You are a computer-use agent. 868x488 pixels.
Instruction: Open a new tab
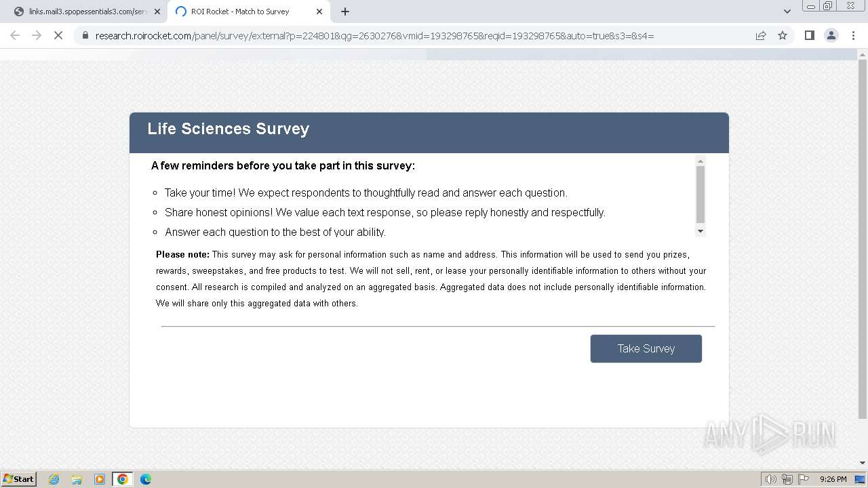[x=345, y=12]
